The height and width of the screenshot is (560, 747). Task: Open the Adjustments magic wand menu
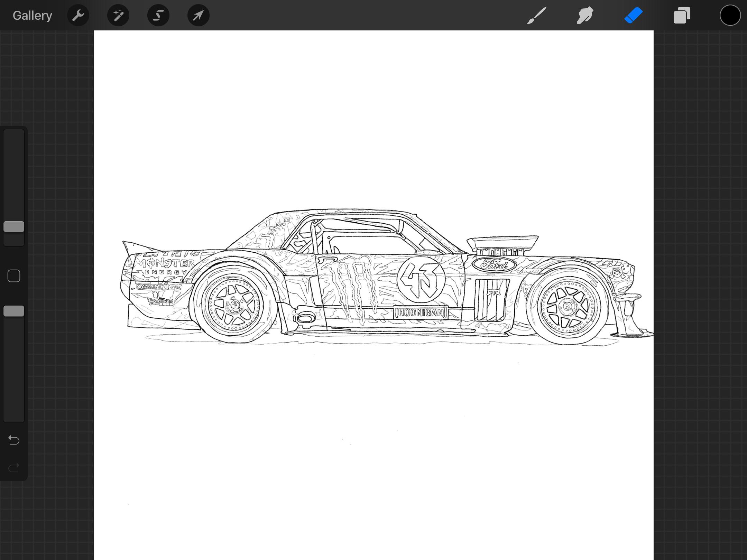tap(118, 15)
